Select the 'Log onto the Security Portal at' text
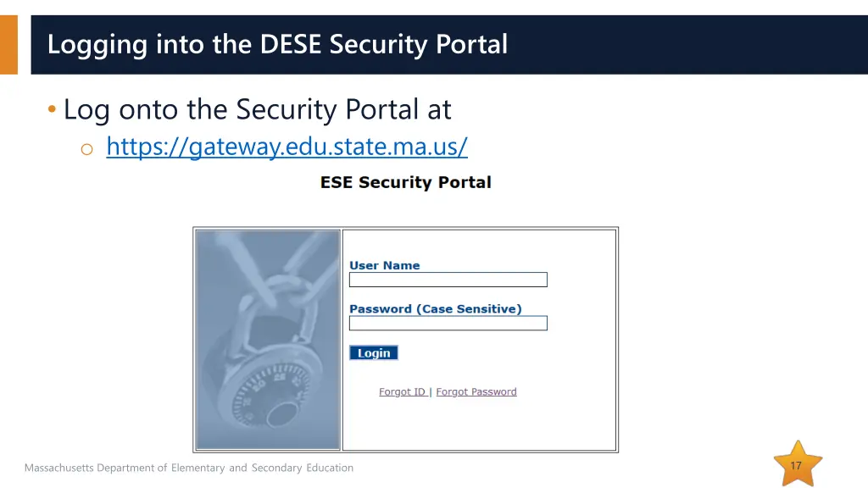Viewport: 868px width, 488px height. (257, 109)
